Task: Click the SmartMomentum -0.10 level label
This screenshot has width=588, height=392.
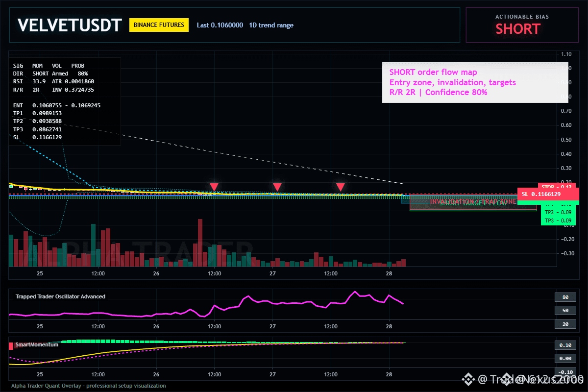Action: (x=565, y=372)
